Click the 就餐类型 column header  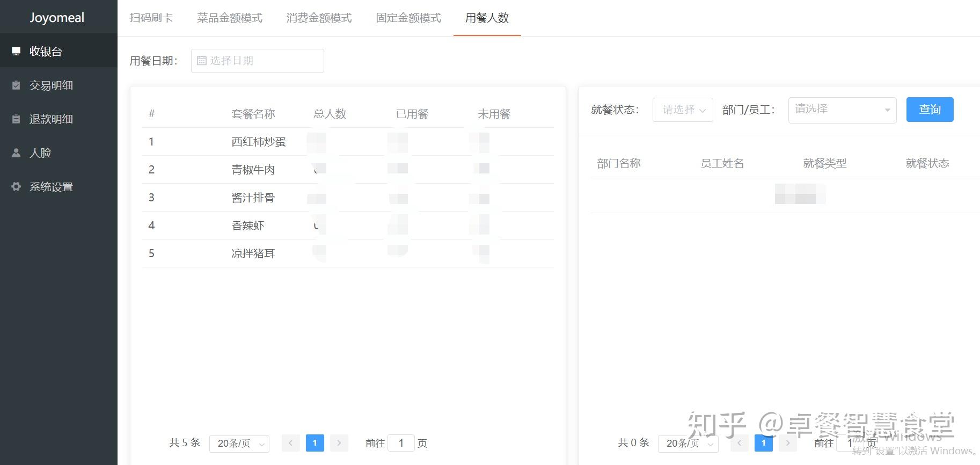tap(825, 163)
